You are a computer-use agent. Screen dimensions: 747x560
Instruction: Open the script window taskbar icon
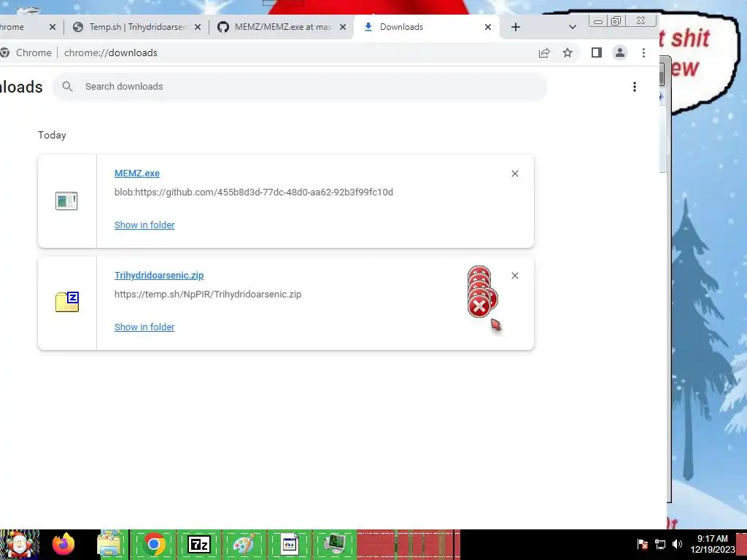289,544
